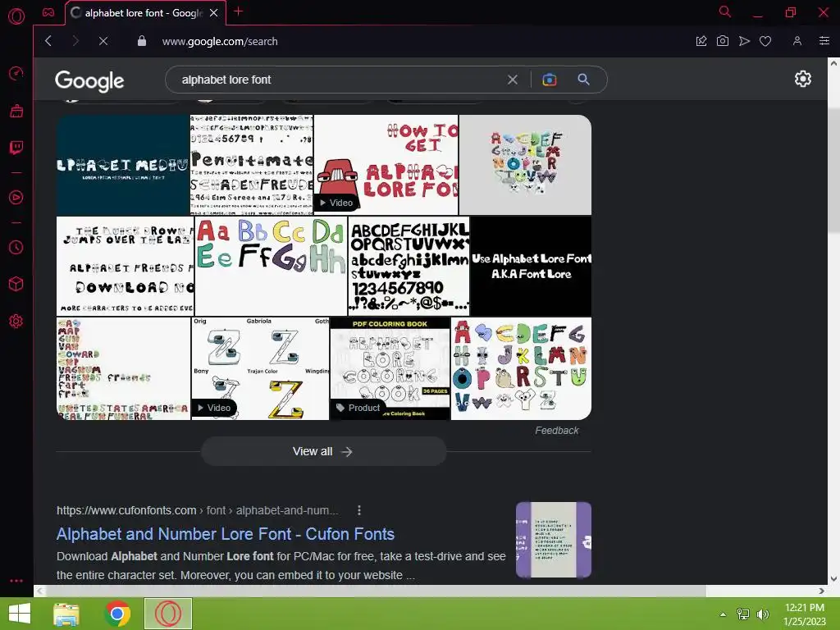Click the View all images button

pos(323,452)
